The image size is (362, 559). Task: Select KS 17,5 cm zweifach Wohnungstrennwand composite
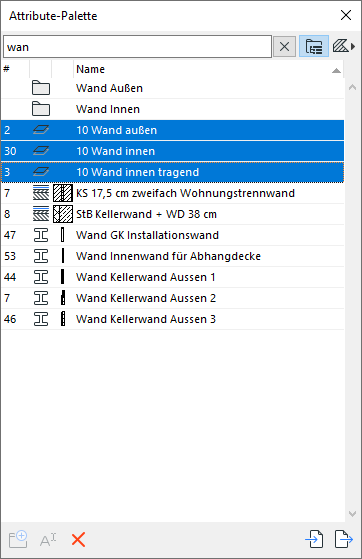click(173, 193)
